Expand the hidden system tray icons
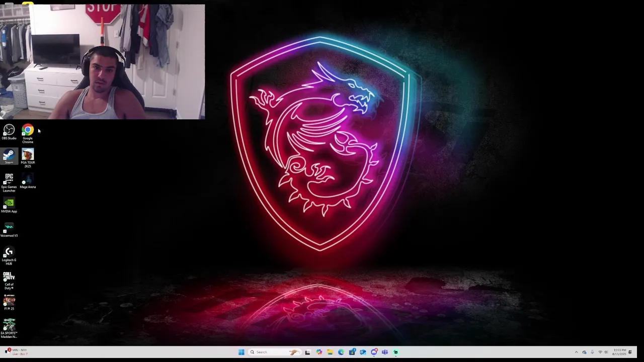The image size is (644, 362). coord(577,352)
